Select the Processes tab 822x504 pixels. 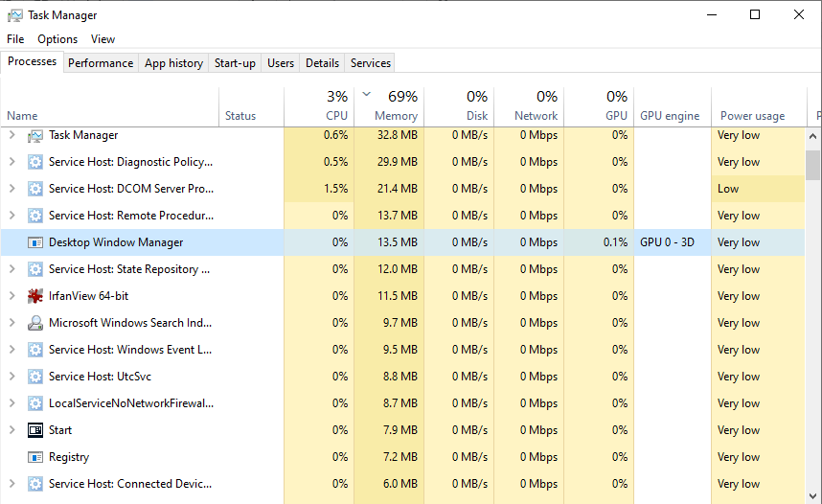tap(32, 61)
